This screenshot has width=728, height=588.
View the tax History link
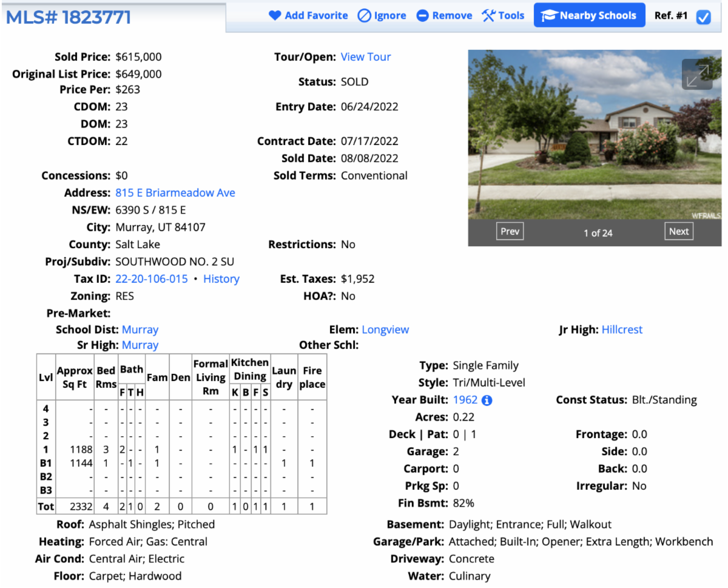[x=221, y=279]
